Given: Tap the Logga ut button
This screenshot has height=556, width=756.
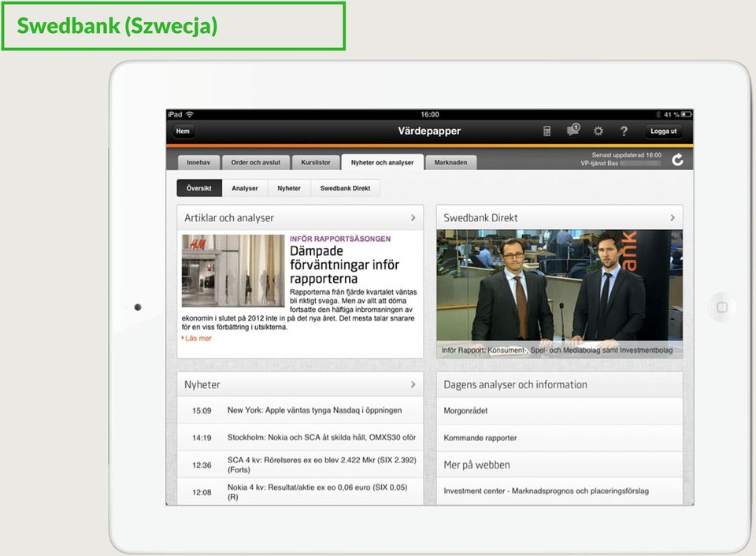Looking at the screenshot, I should (x=663, y=132).
